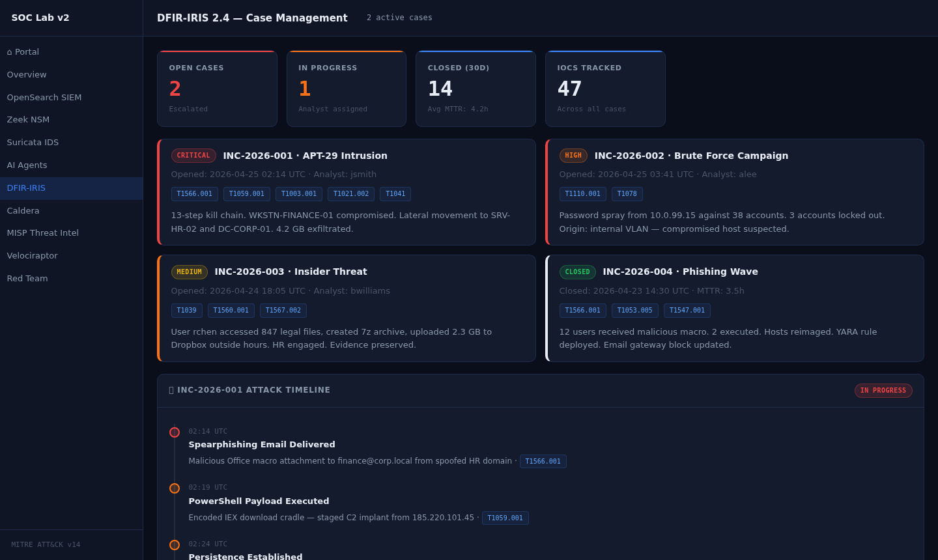Click T1059.001 tag in APT-29 Intrusion card
The width and height of the screenshot is (938, 560).
coord(247,194)
